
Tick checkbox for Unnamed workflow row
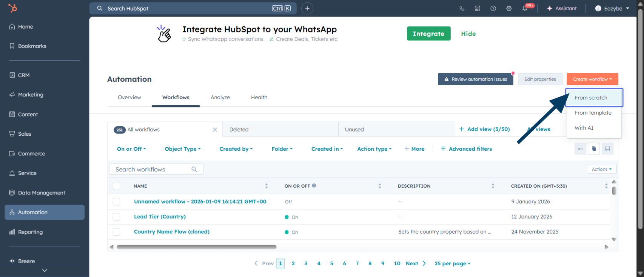point(116,202)
